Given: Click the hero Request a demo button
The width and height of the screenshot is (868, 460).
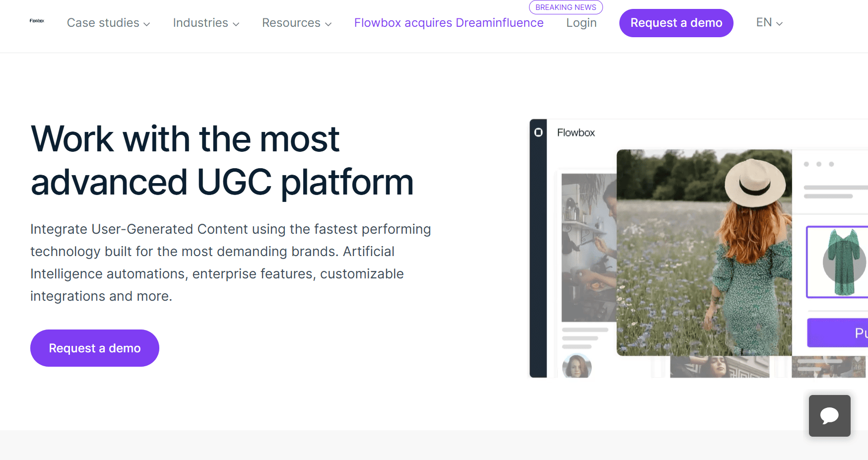Looking at the screenshot, I should (95, 348).
